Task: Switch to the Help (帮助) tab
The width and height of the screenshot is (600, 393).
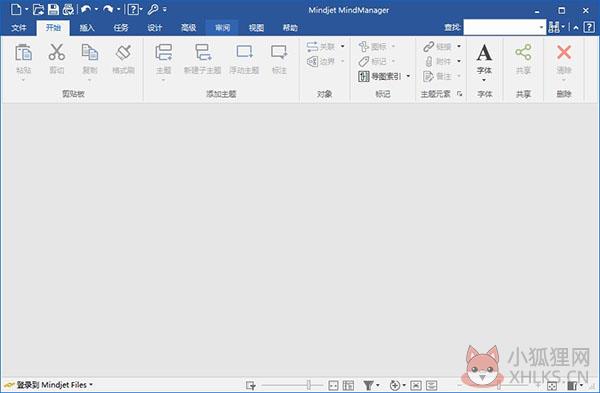Action: pos(290,28)
